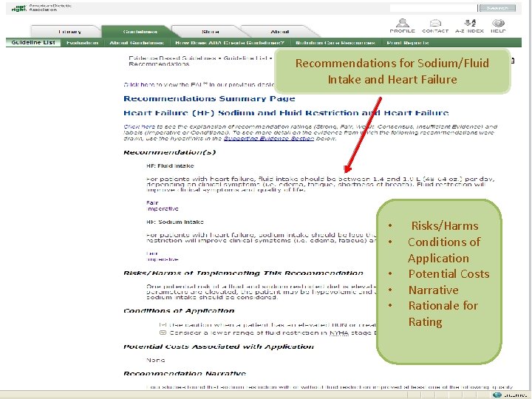Click the Fair rating under HF: Sodium Intake
The height and width of the screenshot is (399, 532).
(x=152, y=253)
